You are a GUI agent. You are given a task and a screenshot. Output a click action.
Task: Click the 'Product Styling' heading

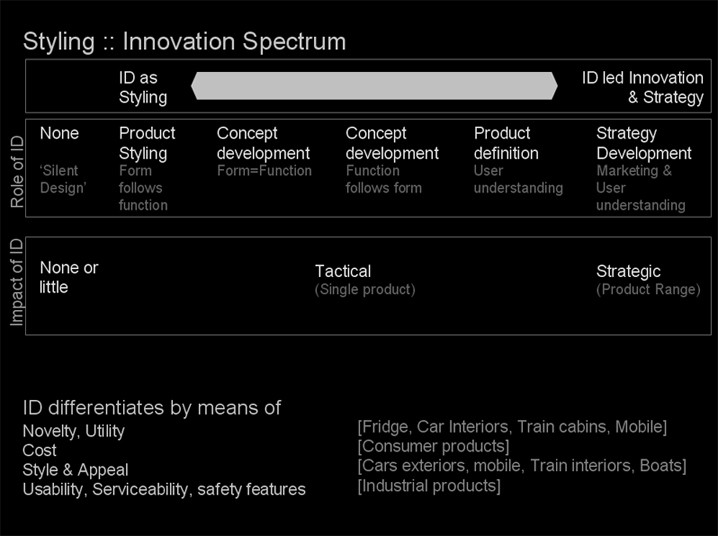[147, 143]
